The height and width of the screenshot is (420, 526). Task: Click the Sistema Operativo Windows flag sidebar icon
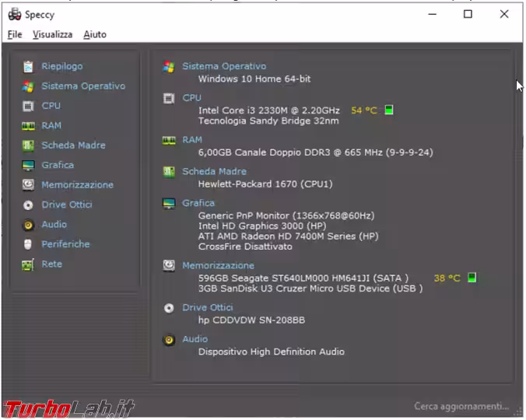click(x=28, y=86)
